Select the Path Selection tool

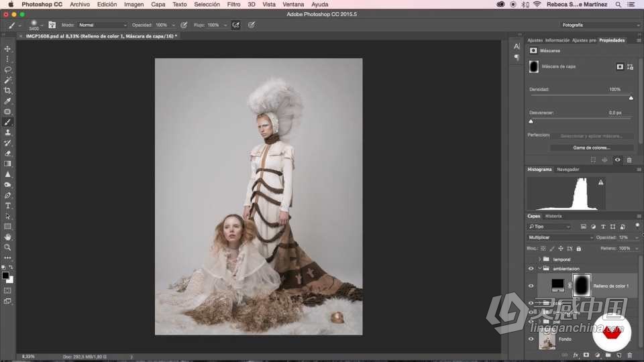tap(7, 217)
